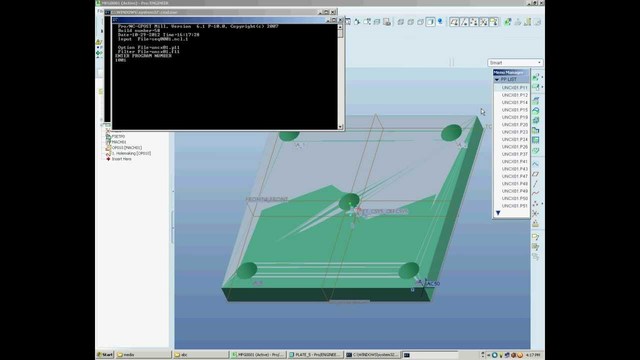640x360 pixels.
Task: Click the blue enhanced realism icon
Action: 440,21
